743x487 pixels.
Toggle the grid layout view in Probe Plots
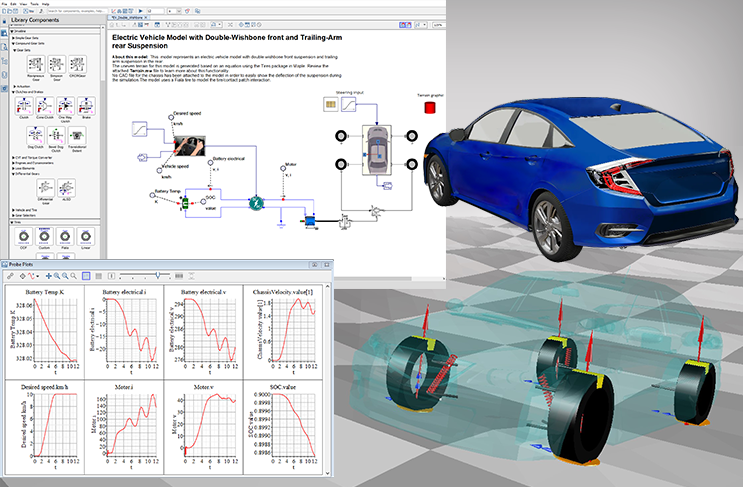87,275
